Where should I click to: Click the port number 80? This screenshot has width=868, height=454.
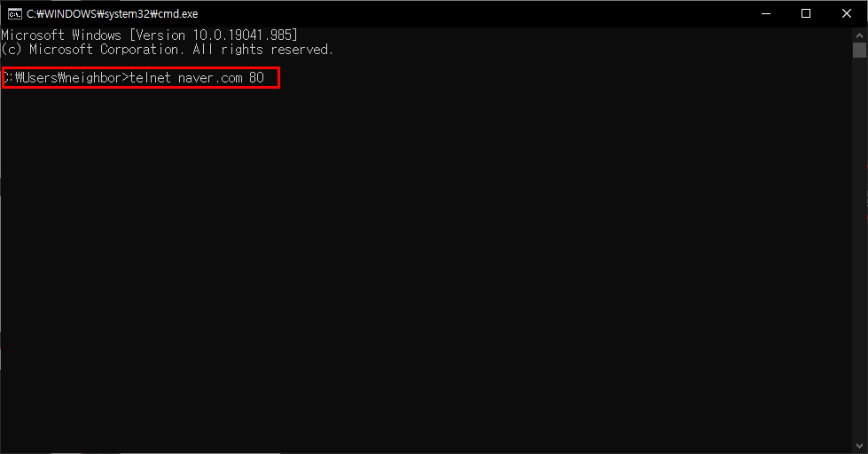(x=256, y=78)
